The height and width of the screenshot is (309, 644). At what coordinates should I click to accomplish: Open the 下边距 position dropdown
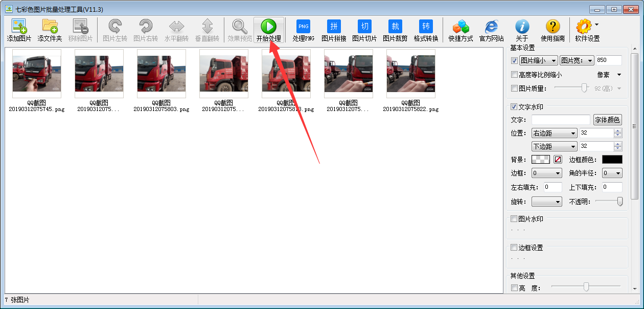coord(555,146)
